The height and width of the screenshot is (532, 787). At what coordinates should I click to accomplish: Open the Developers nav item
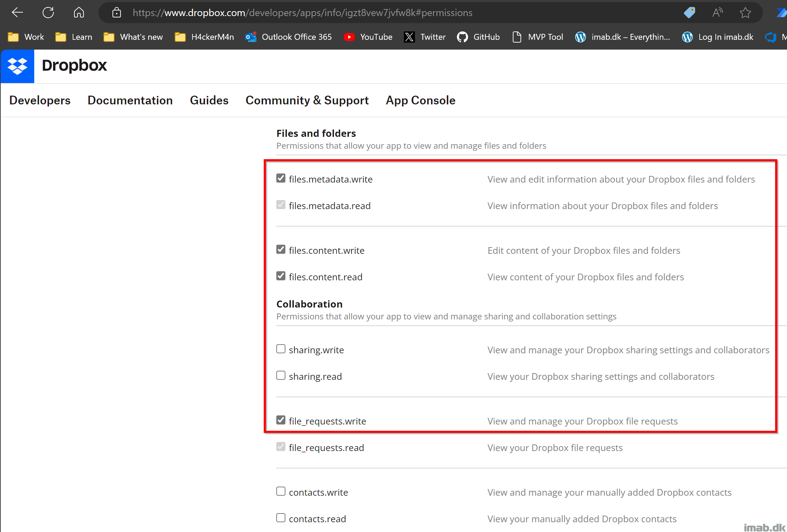40,101
